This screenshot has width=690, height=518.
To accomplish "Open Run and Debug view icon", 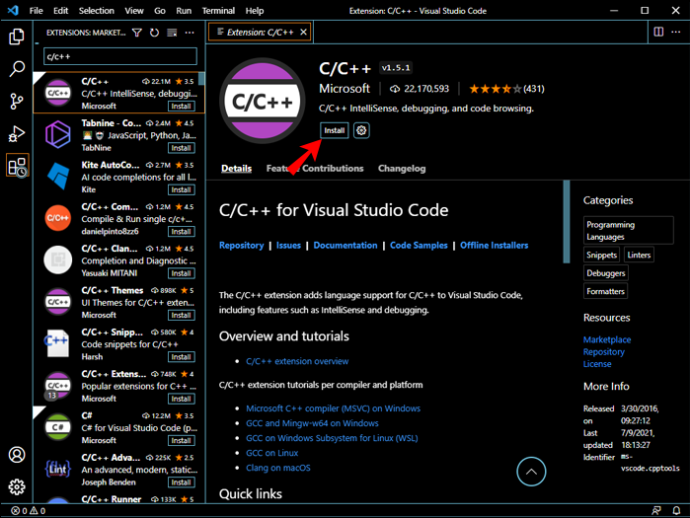I will click(17, 134).
